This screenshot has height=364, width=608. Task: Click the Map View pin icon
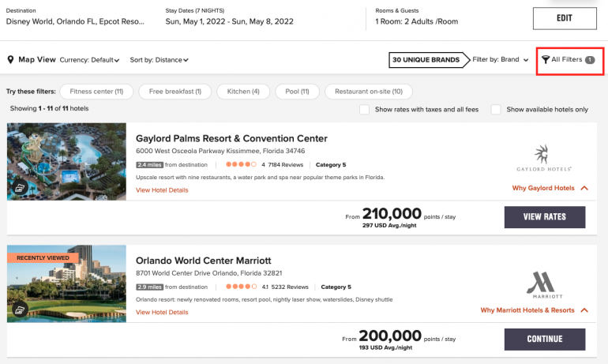[x=11, y=60]
